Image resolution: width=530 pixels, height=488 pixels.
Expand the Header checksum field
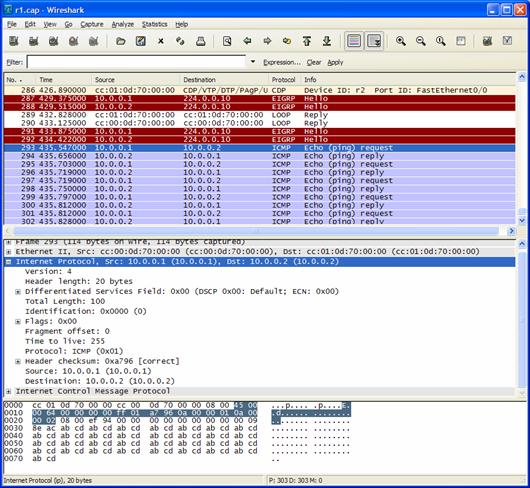(x=18, y=362)
